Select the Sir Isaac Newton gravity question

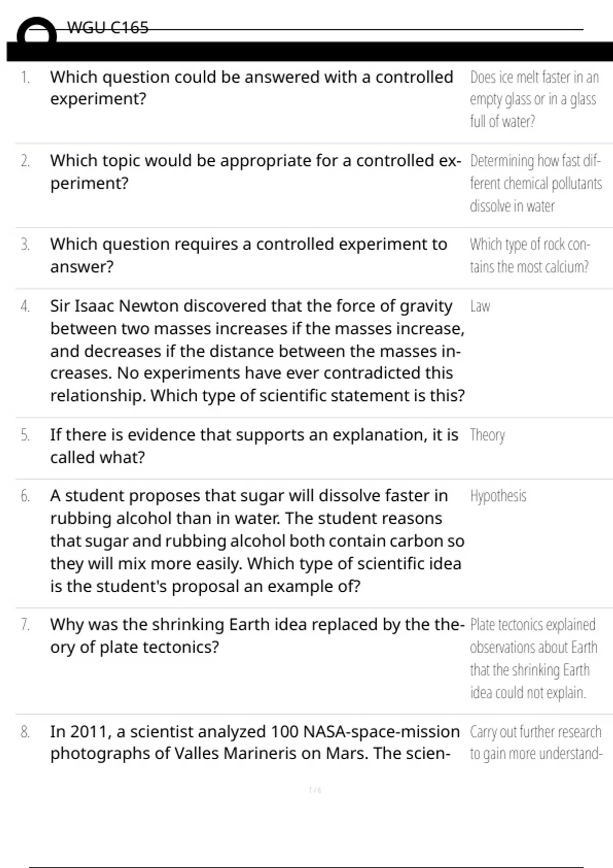[257, 351]
